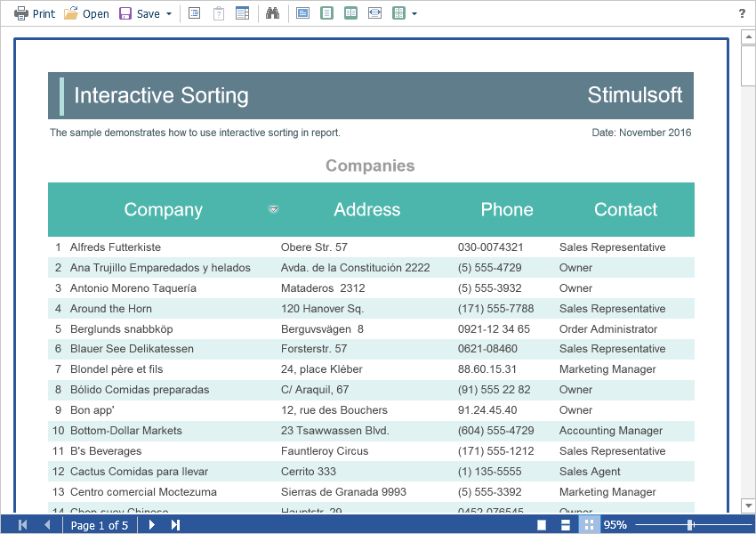Go to the next page
This screenshot has width=756, height=534.
click(152, 525)
